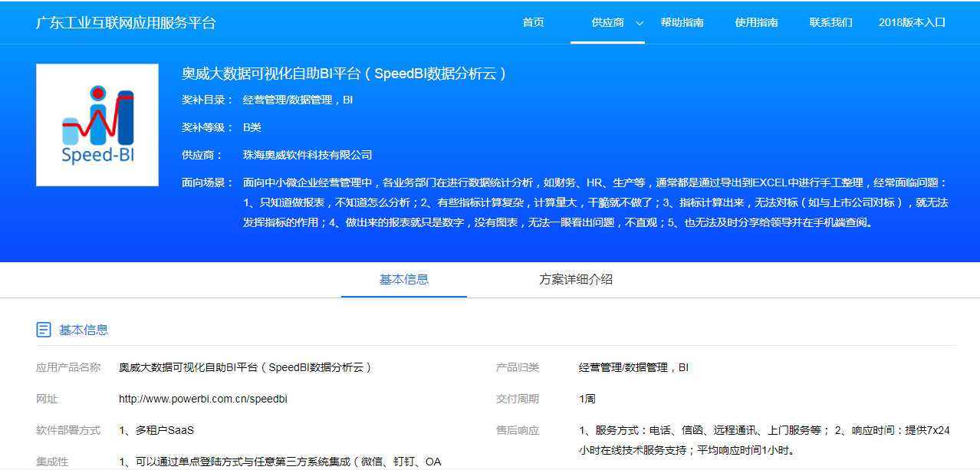The height and width of the screenshot is (470, 980).
Task: Enter the 2018版本入口 link
Action: (913, 22)
